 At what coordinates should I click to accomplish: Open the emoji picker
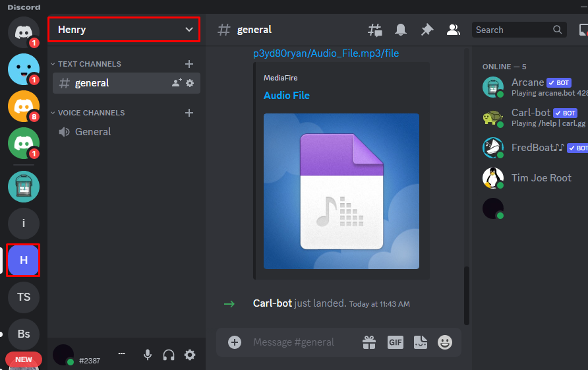(x=445, y=342)
